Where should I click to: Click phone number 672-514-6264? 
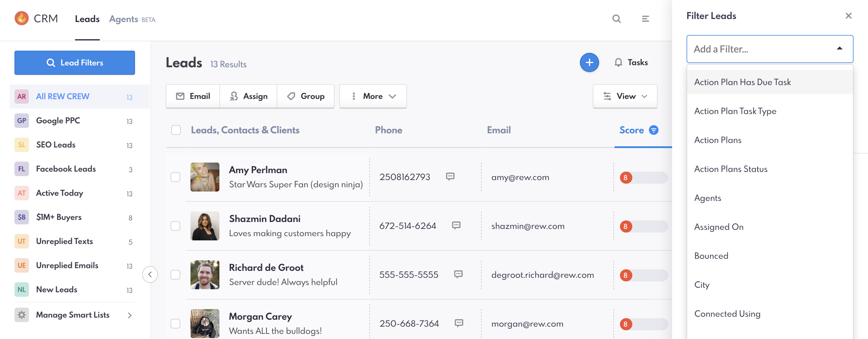pos(408,226)
